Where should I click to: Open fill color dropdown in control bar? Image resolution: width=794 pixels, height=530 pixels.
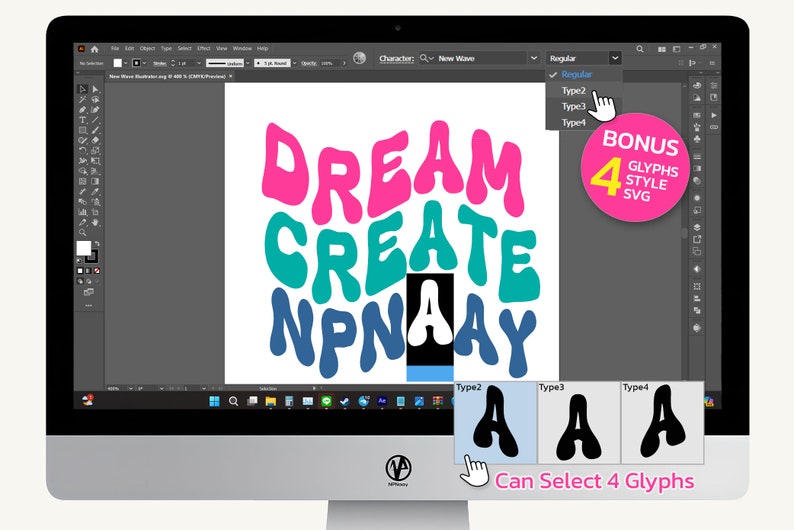(126, 63)
